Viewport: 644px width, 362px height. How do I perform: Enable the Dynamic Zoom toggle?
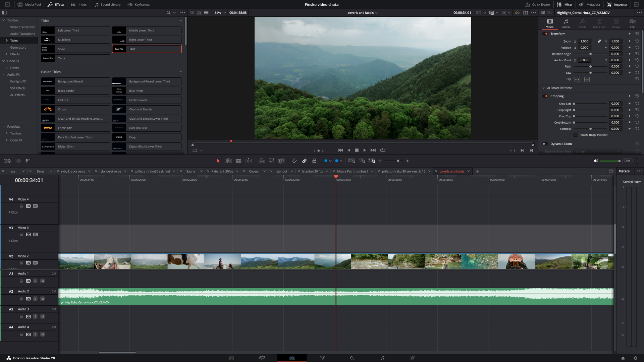pos(545,144)
